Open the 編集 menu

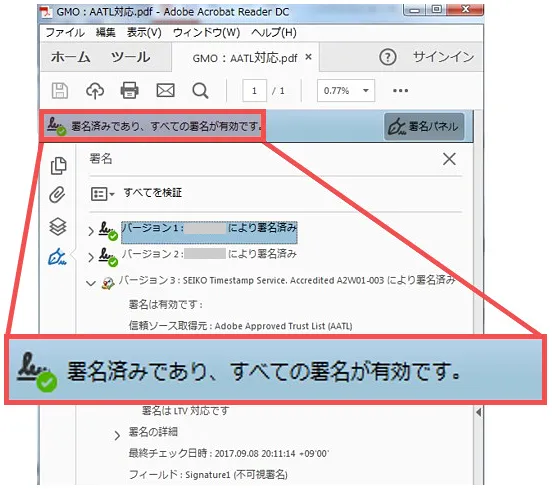pyautogui.click(x=106, y=32)
